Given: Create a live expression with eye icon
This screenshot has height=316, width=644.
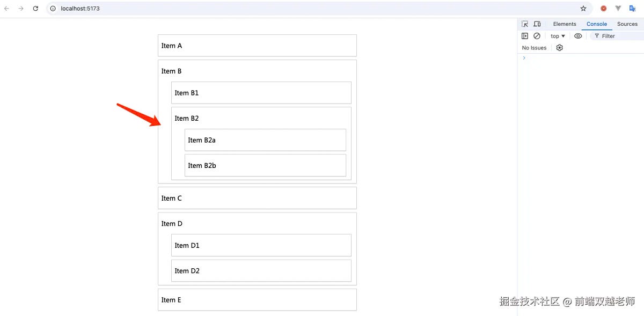Looking at the screenshot, I should point(578,35).
